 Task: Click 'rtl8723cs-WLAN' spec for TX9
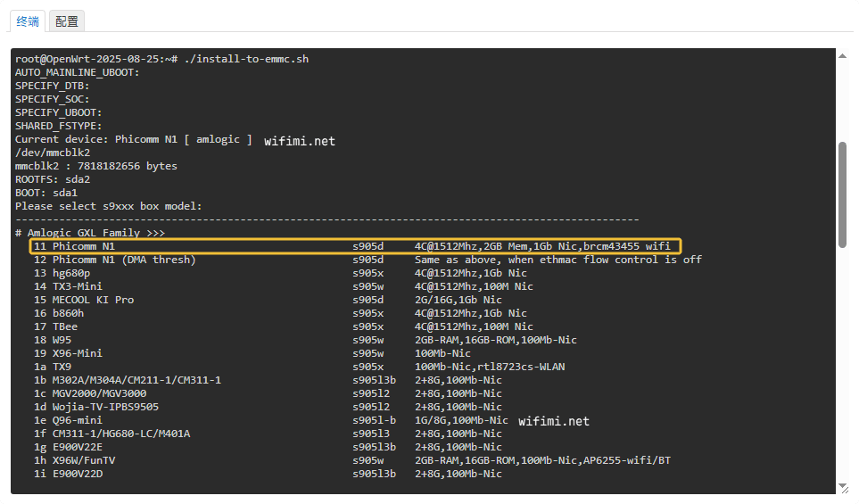pos(521,367)
